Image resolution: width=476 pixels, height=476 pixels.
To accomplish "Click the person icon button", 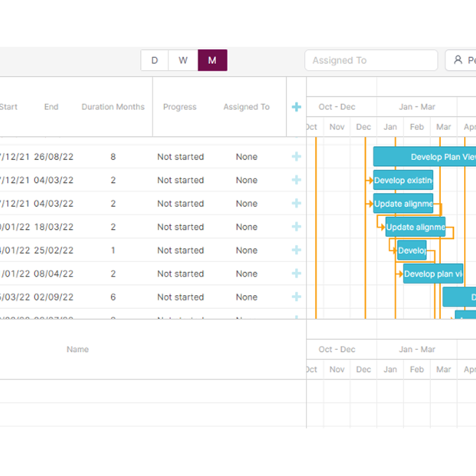I will 462,60.
